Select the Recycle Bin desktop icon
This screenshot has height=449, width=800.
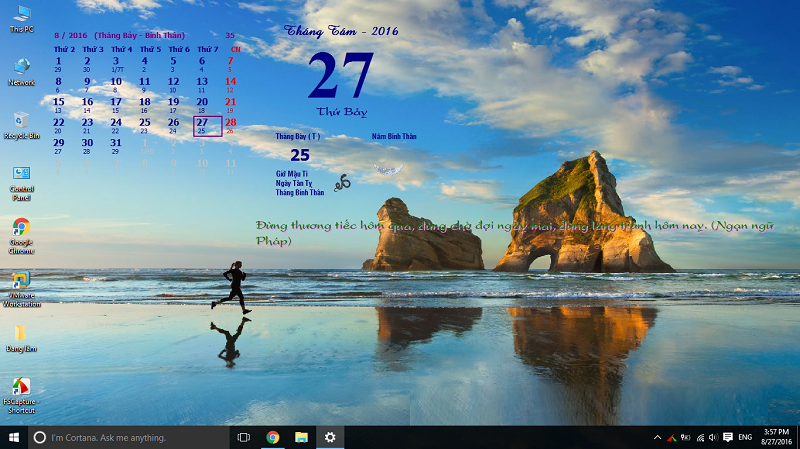pos(21,126)
